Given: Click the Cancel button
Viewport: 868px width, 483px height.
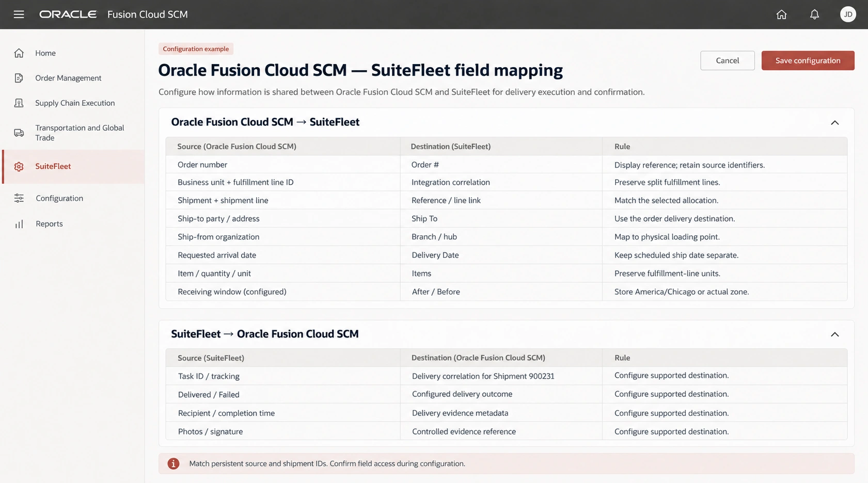Looking at the screenshot, I should pyautogui.click(x=727, y=60).
